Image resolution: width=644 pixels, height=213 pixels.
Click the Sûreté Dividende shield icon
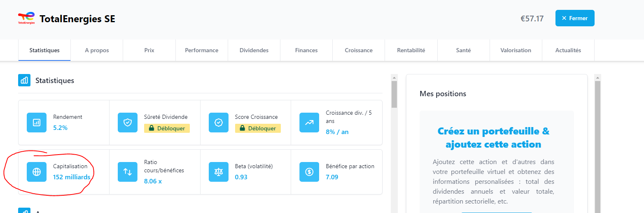coord(128,123)
